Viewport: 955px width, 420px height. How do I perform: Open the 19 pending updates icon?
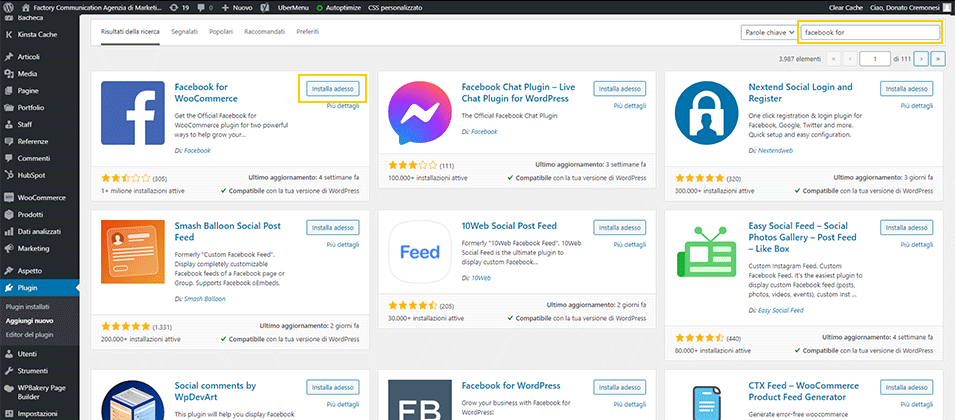pyautogui.click(x=175, y=7)
